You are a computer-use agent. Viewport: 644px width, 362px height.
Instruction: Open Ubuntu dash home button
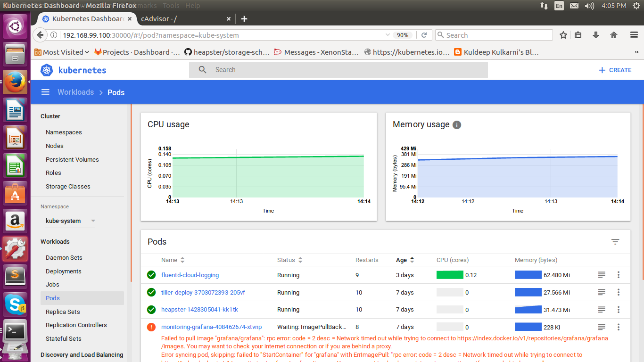pos(16,27)
